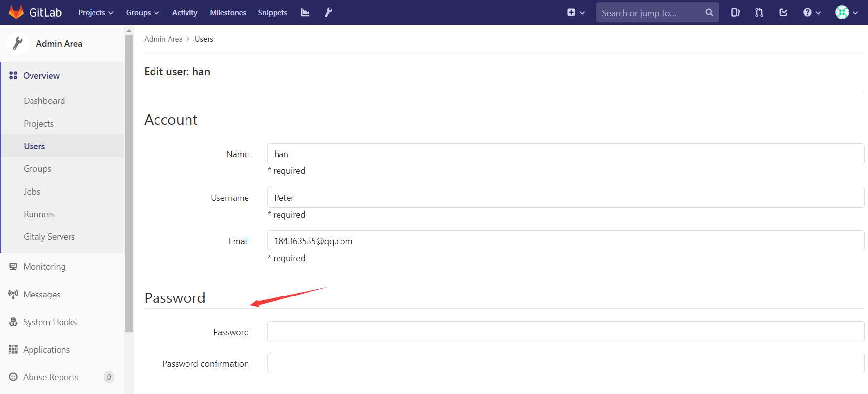
Task: Focus the Search or jump to box
Action: point(657,13)
